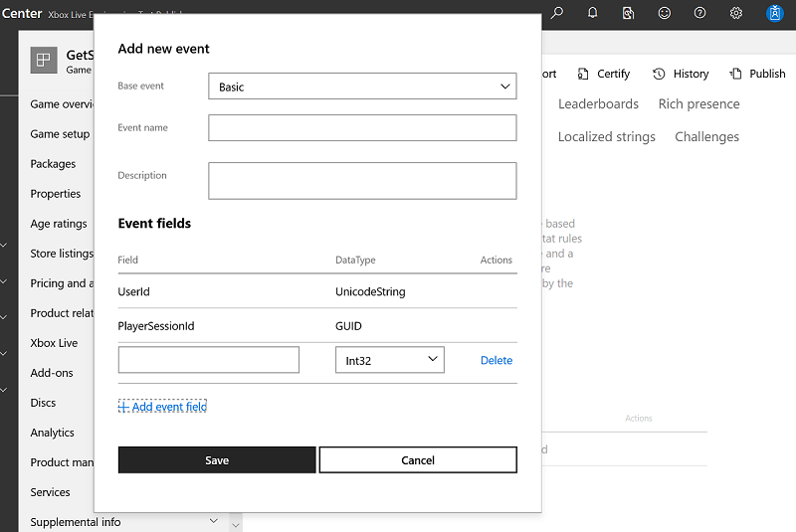Click the DataType column header
The height and width of the screenshot is (532, 796).
[355, 260]
